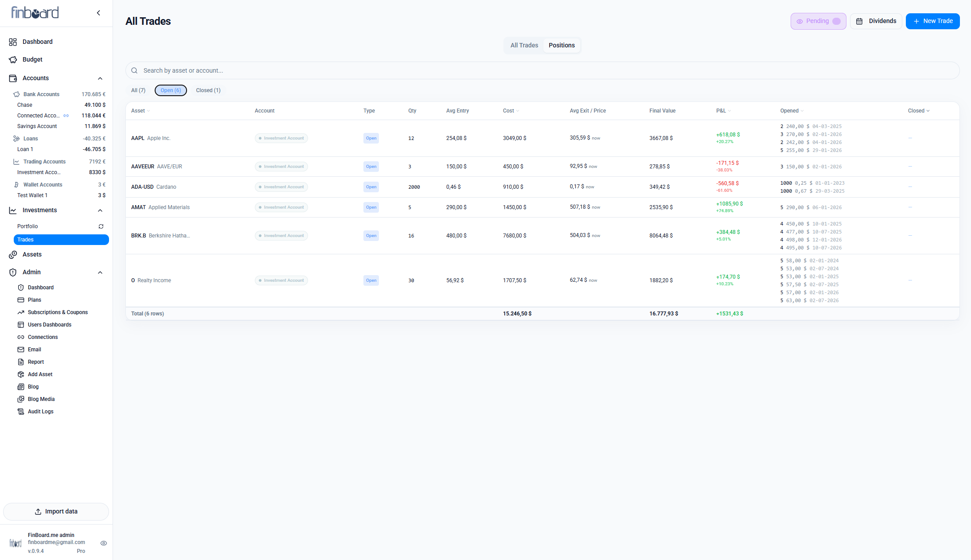Click the calendar icon on Dividends
The width and height of the screenshot is (971, 560).
859,21
